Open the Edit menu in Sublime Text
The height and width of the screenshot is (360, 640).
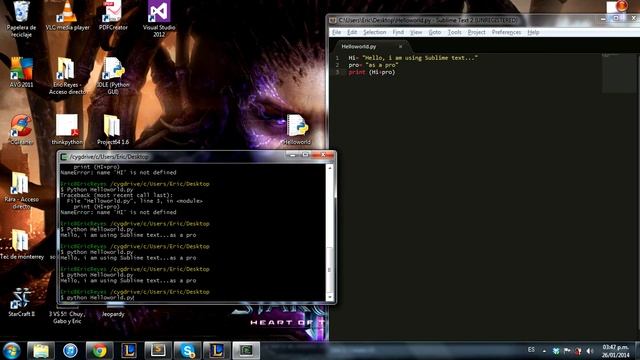point(352,32)
